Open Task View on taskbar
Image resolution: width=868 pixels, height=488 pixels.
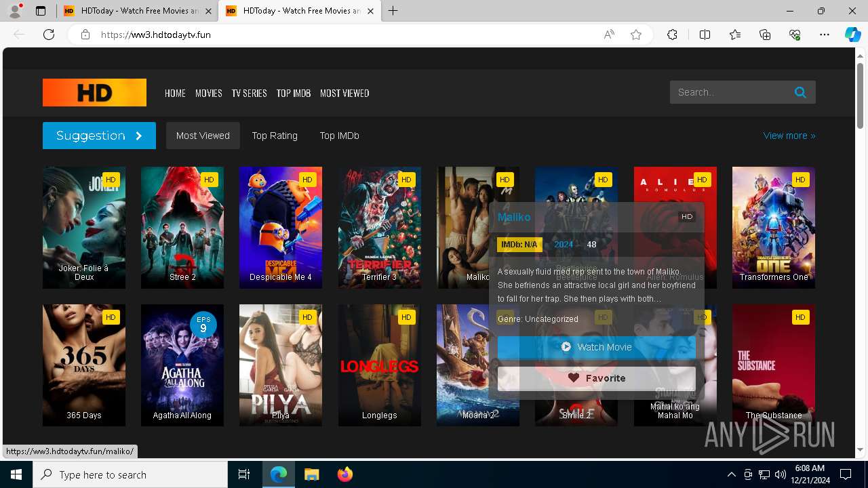244,474
